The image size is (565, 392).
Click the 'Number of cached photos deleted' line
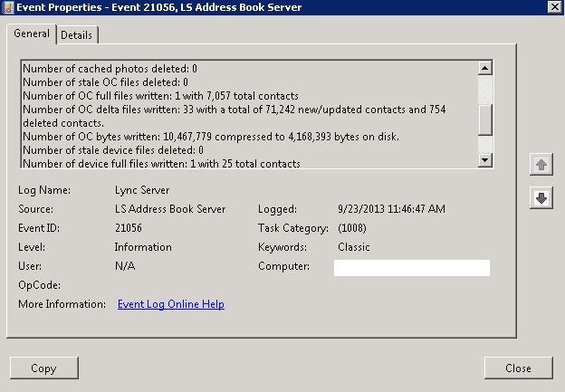(x=110, y=68)
